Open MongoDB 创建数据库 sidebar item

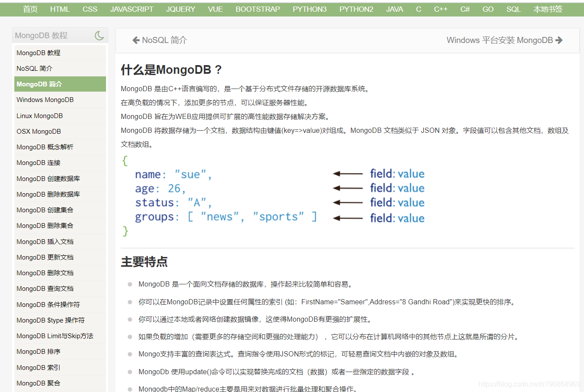60,179
